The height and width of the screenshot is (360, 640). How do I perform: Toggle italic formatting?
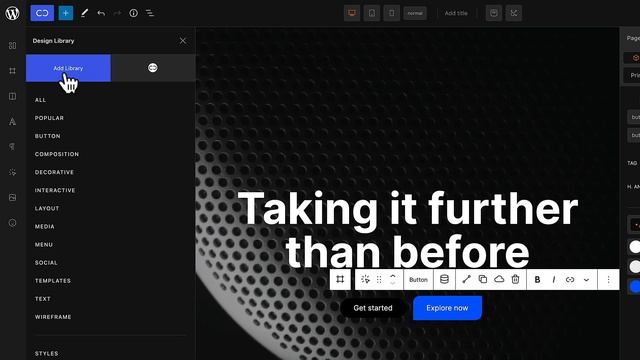pos(553,280)
